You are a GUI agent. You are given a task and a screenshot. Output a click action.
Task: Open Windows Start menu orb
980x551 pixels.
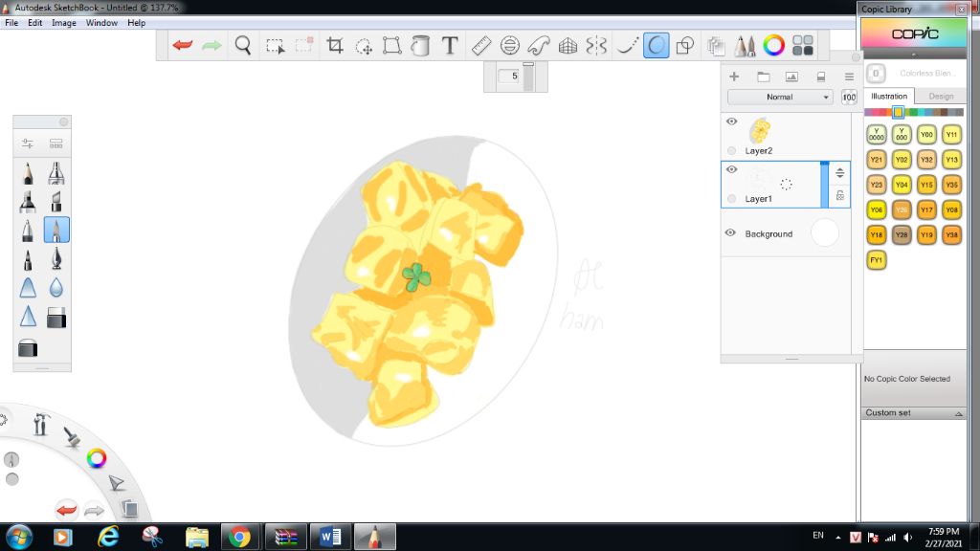(x=19, y=538)
